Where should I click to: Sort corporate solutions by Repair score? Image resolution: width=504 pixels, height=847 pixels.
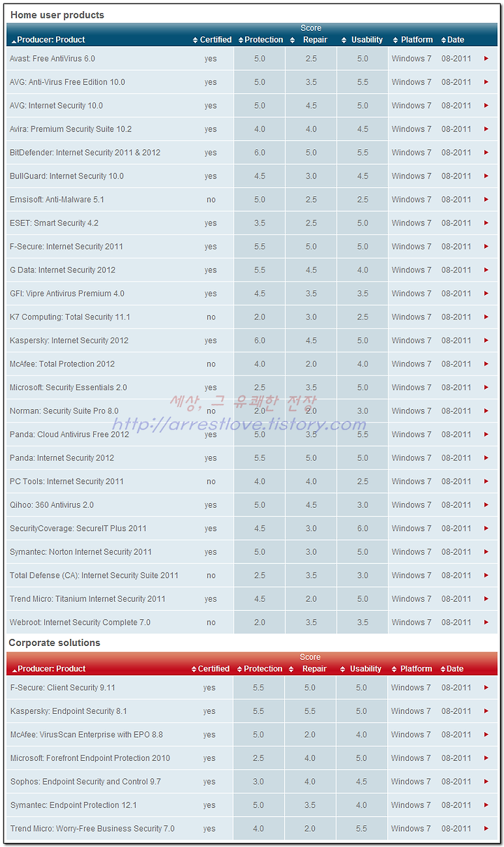click(309, 669)
